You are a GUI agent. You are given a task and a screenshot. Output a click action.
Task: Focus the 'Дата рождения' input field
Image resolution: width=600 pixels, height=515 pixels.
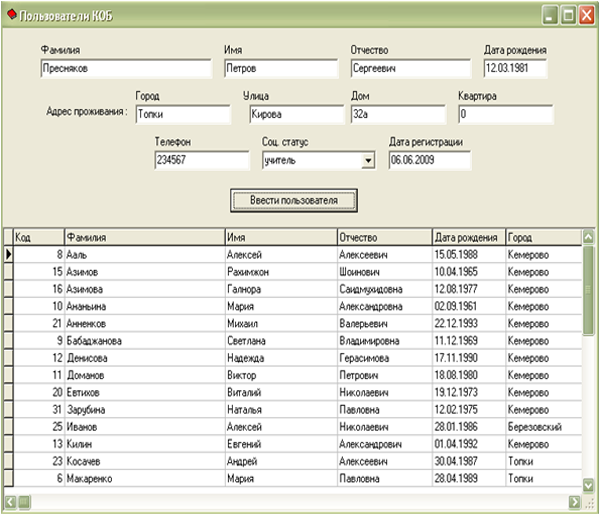(517, 69)
